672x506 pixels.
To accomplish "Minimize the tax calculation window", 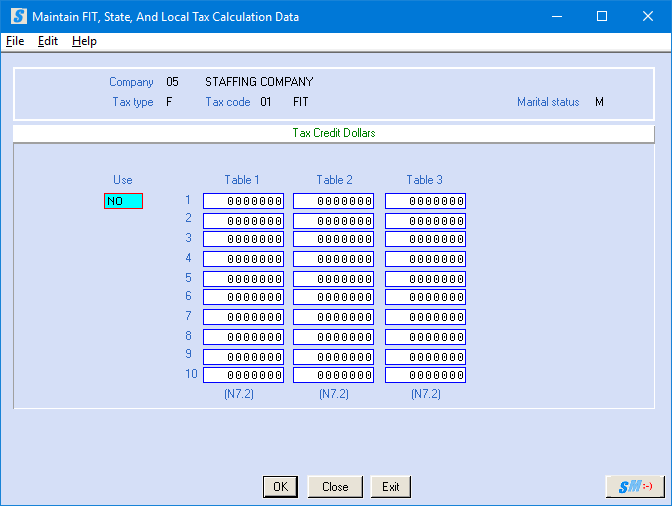I will [557, 16].
